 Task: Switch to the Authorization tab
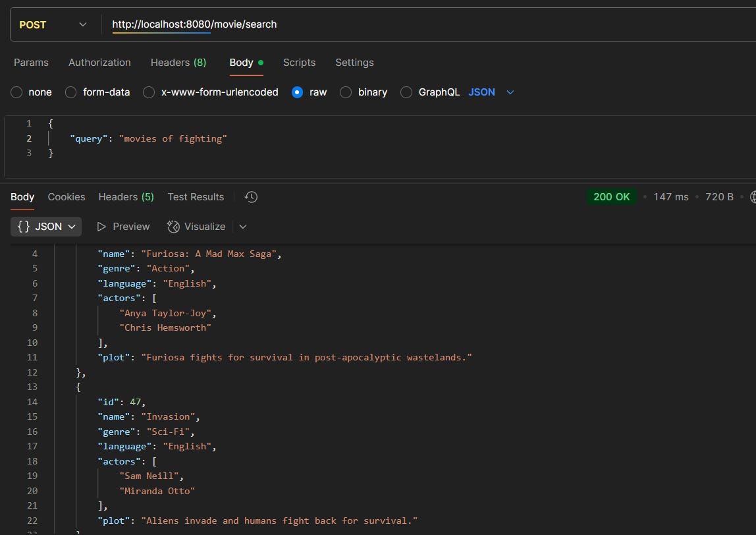[x=99, y=62]
